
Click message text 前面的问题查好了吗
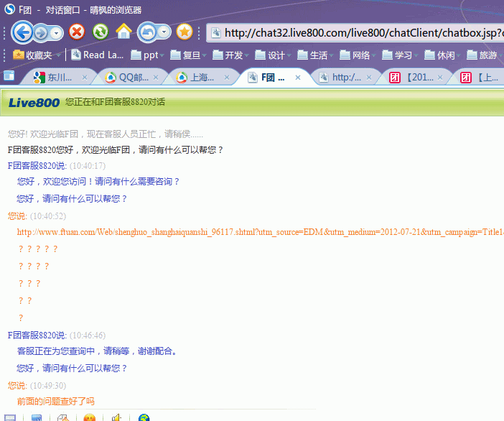click(x=56, y=401)
